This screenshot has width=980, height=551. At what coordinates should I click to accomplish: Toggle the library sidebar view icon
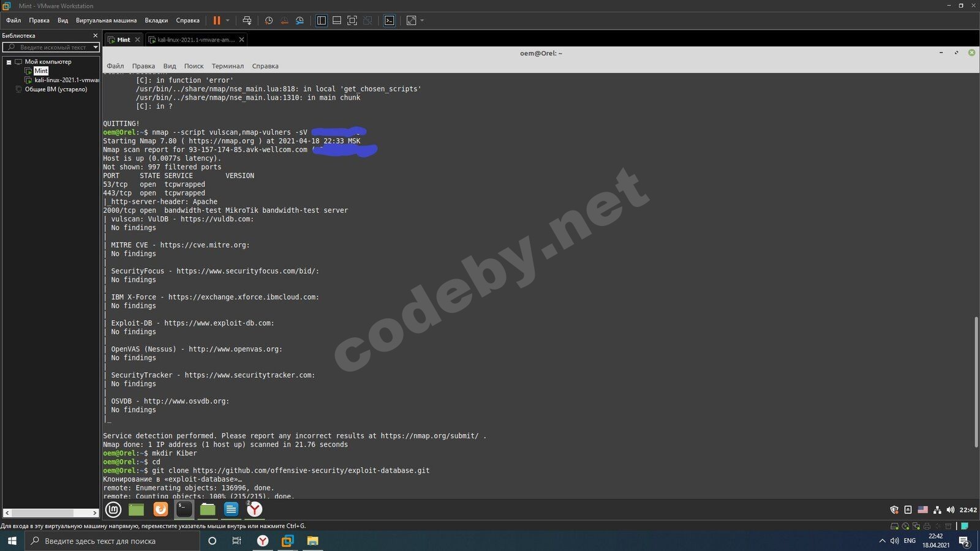click(x=322, y=20)
